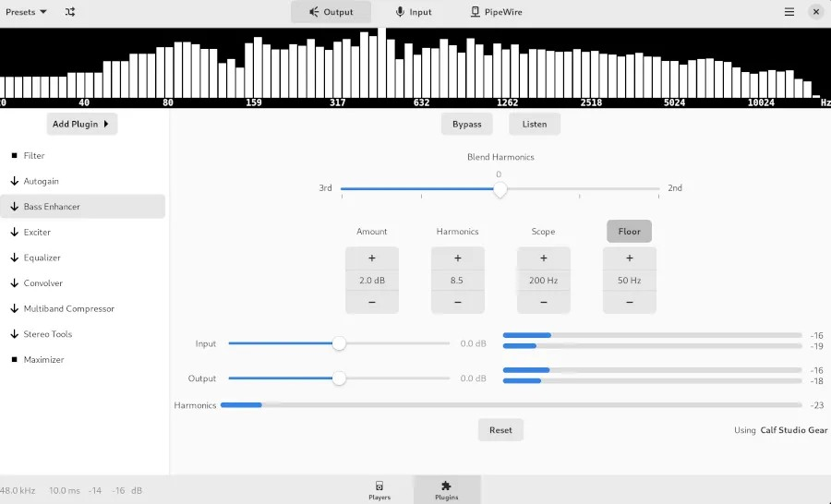This screenshot has height=504, width=831.
Task: Click the 48.0 kHz sample rate text
Action: pyautogui.click(x=18, y=490)
